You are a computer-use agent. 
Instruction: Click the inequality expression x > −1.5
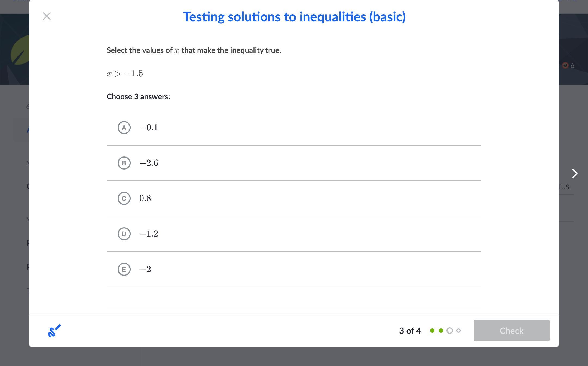tap(125, 74)
